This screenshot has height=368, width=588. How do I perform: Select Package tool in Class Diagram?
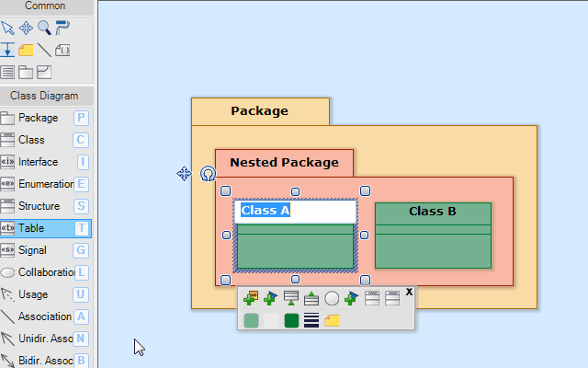(x=45, y=118)
